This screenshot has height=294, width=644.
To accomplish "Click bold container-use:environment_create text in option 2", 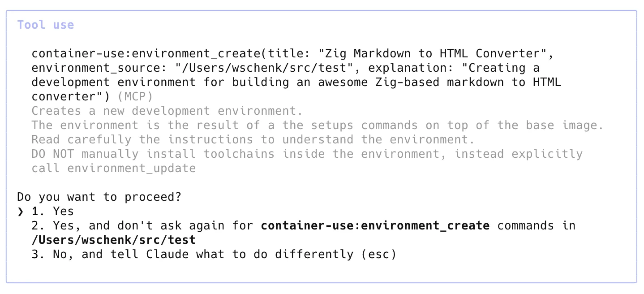I will point(375,226).
